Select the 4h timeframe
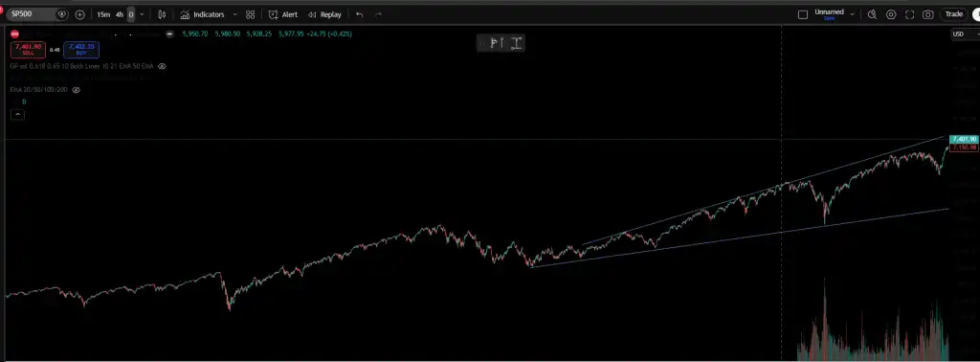This screenshot has height=362, width=980. 120,14
